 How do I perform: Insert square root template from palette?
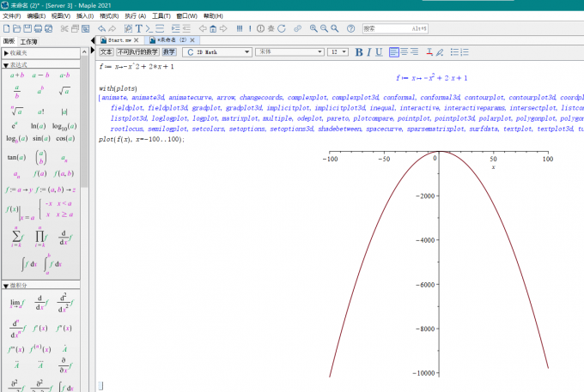pyautogui.click(x=64, y=91)
